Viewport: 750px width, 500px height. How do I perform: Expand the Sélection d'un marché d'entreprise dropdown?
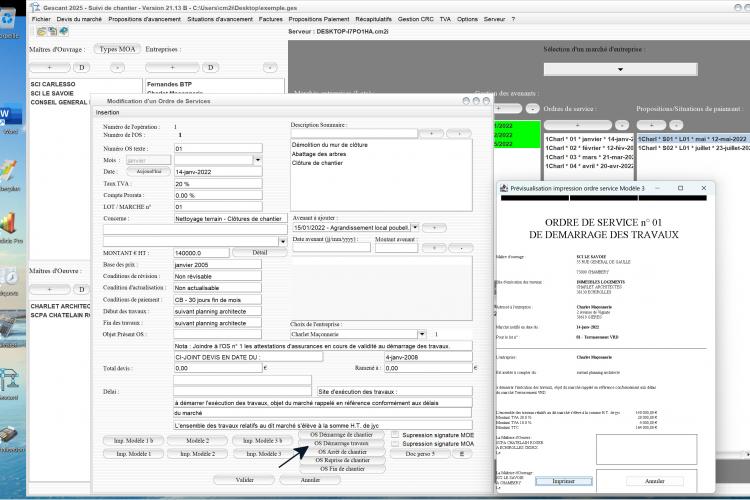pyautogui.click(x=620, y=69)
